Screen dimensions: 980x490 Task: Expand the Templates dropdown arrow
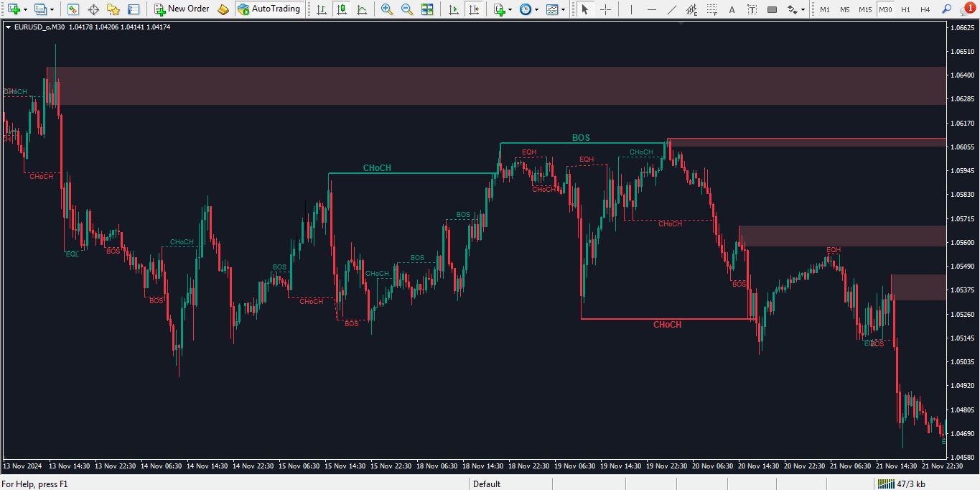(563, 9)
